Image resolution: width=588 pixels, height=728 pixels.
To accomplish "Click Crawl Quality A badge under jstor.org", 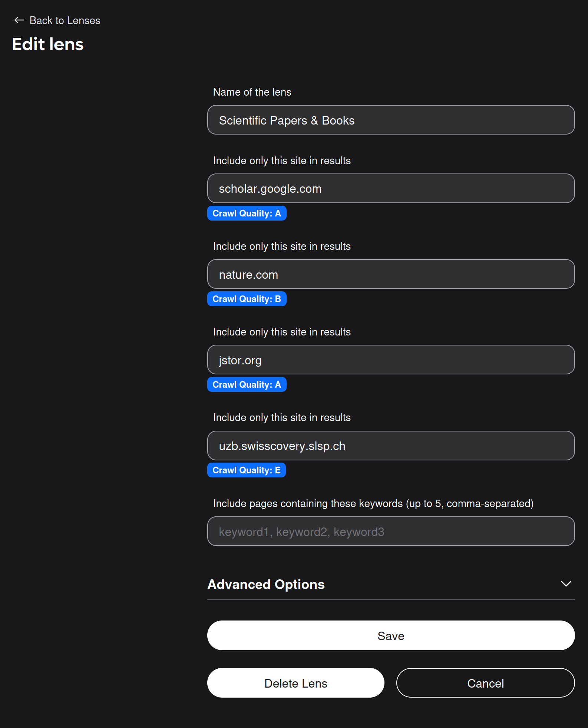I will tap(247, 385).
